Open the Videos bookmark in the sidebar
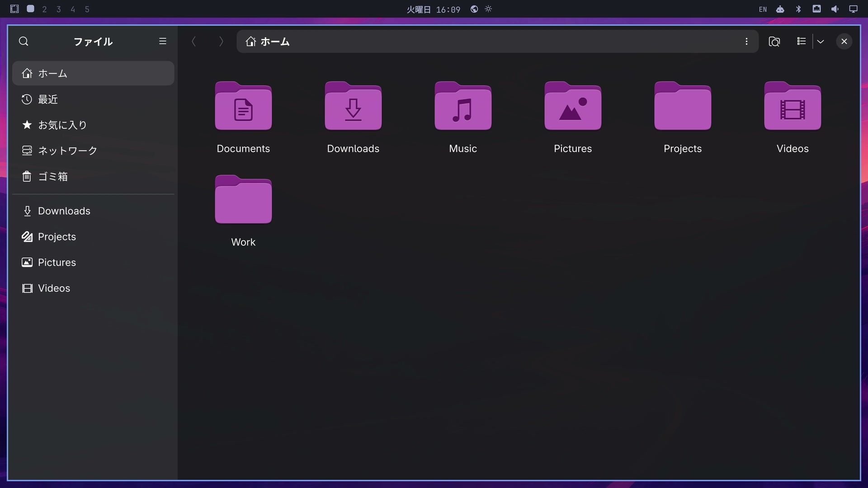This screenshot has width=868, height=488. [x=93, y=288]
